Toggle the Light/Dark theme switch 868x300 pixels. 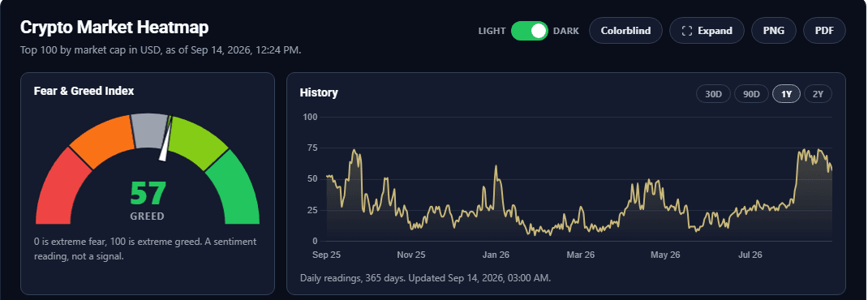pos(529,31)
